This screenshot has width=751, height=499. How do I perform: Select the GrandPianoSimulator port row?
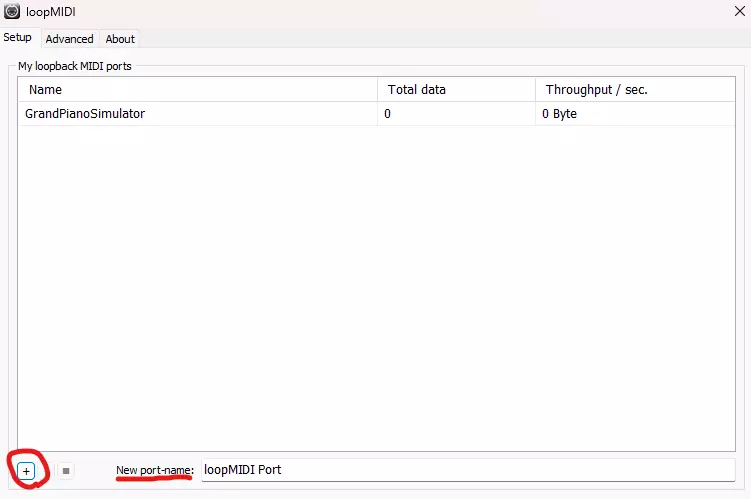click(x=376, y=114)
